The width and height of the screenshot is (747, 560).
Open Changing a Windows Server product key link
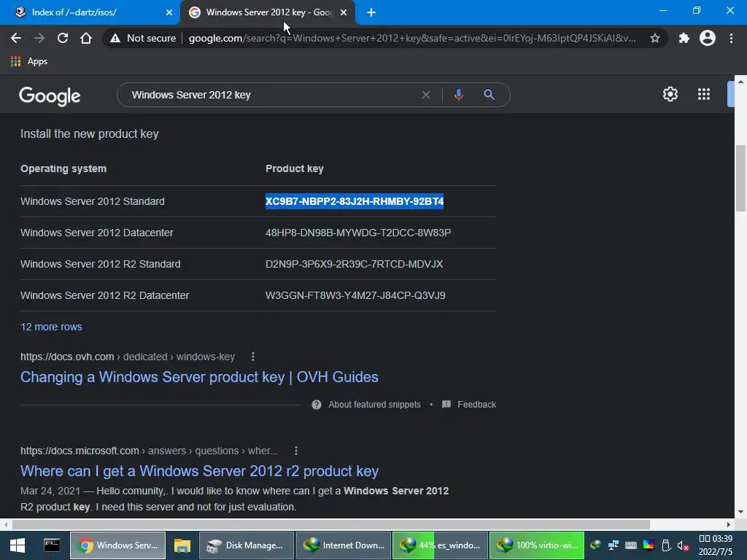pos(199,377)
